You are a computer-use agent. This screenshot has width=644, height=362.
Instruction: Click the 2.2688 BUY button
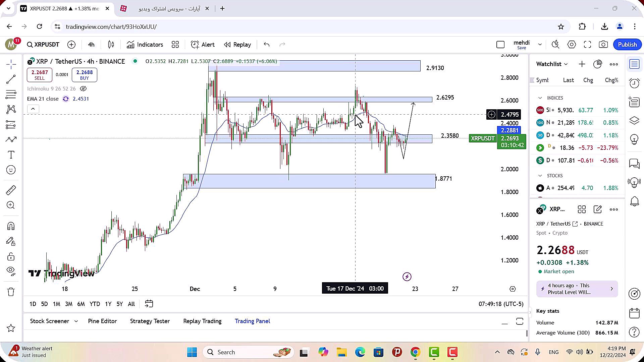point(84,75)
